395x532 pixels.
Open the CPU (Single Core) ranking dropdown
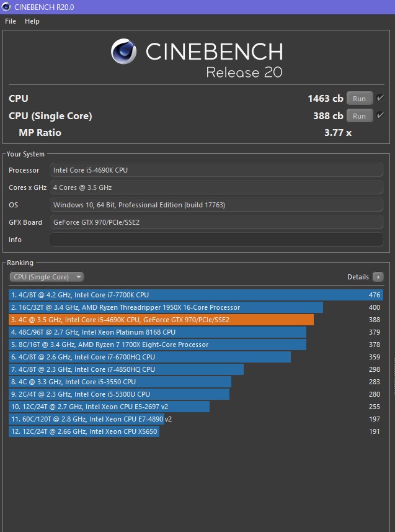pos(47,277)
